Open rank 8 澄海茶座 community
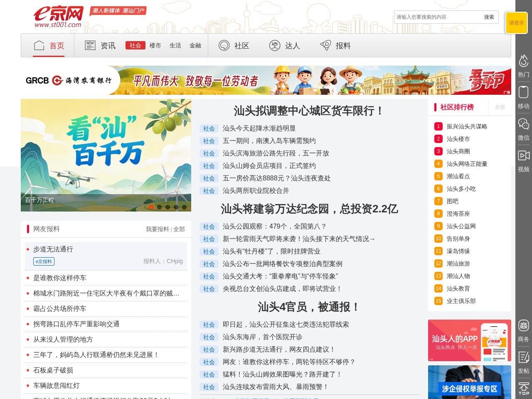Screen dimensions: 532x399 458,214
